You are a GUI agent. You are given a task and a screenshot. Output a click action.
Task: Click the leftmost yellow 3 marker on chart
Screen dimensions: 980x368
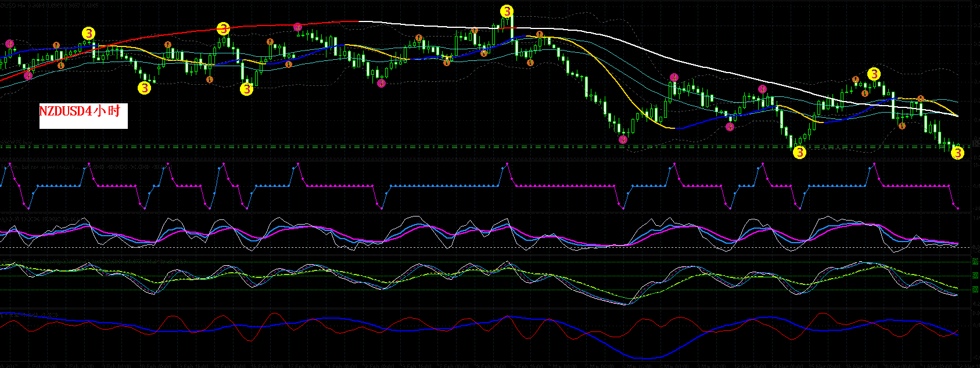pyautogui.click(x=88, y=34)
